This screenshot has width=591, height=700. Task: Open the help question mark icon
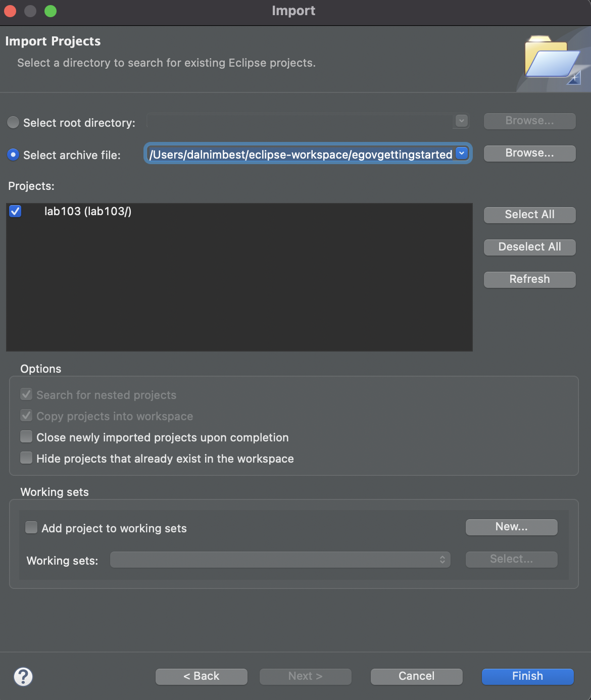pos(23,676)
